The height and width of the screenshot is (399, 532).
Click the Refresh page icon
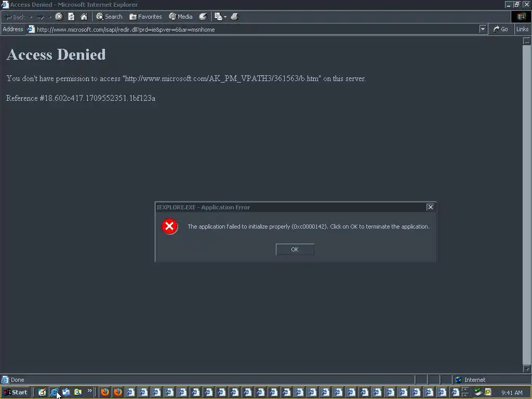(x=71, y=17)
